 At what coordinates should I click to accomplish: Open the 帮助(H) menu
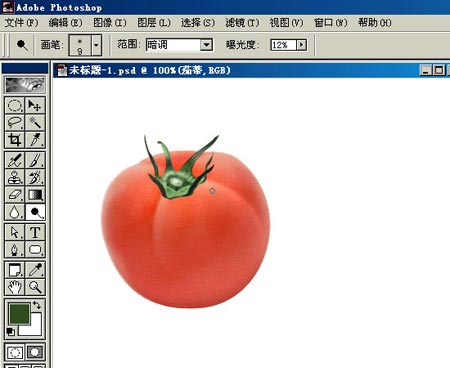[x=375, y=23]
